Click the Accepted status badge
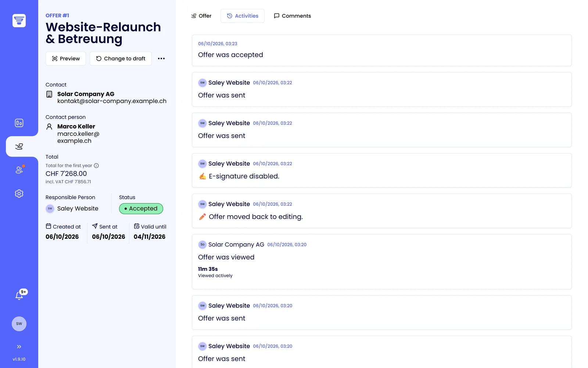The width and height of the screenshot is (588, 368). click(x=141, y=209)
